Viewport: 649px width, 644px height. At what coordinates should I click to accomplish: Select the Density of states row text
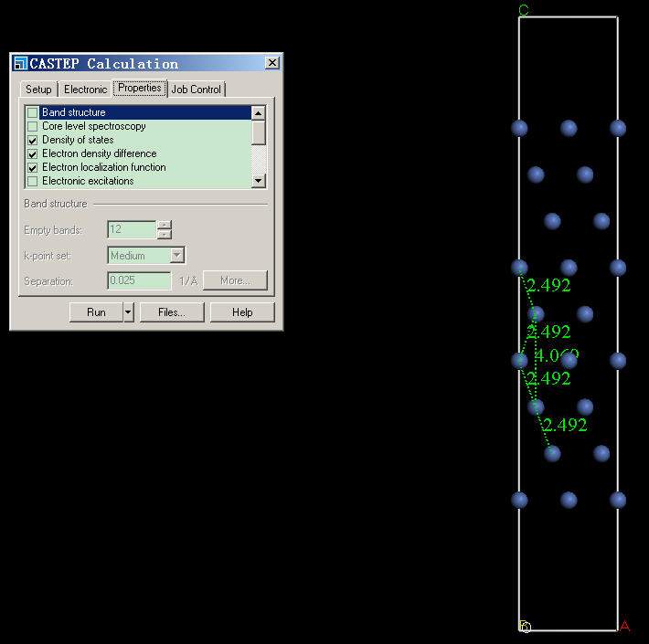(x=78, y=140)
